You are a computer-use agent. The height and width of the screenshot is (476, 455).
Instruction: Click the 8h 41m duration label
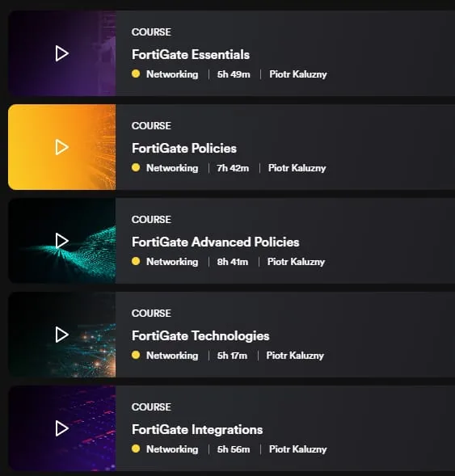[233, 262]
